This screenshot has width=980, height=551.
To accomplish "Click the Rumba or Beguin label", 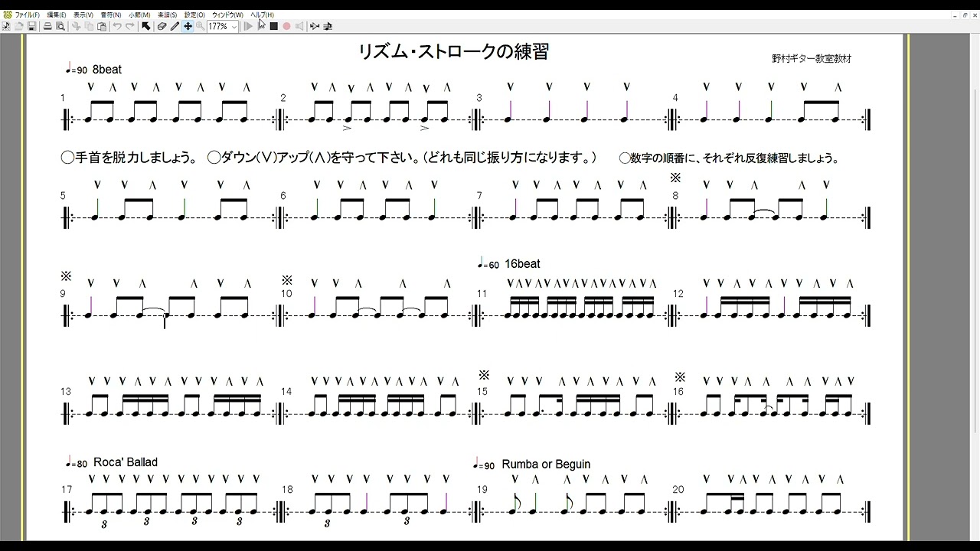I will [x=546, y=465].
